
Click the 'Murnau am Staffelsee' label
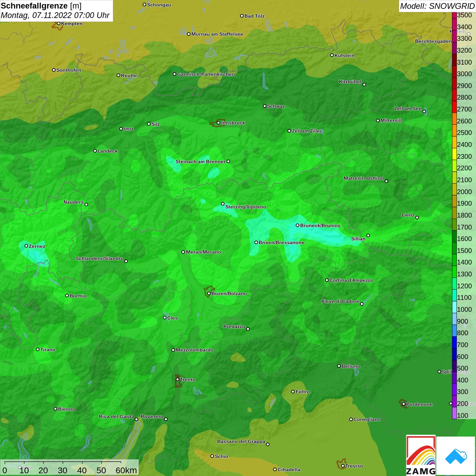click(217, 34)
